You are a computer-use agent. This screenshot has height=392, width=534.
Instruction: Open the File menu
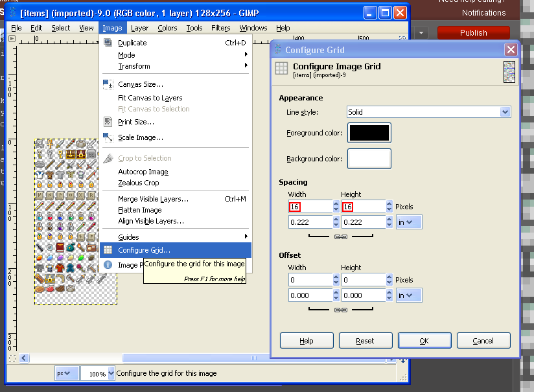coord(16,28)
